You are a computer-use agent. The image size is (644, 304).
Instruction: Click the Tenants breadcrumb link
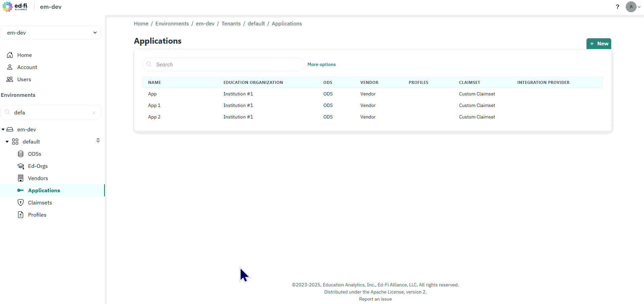pyautogui.click(x=231, y=23)
